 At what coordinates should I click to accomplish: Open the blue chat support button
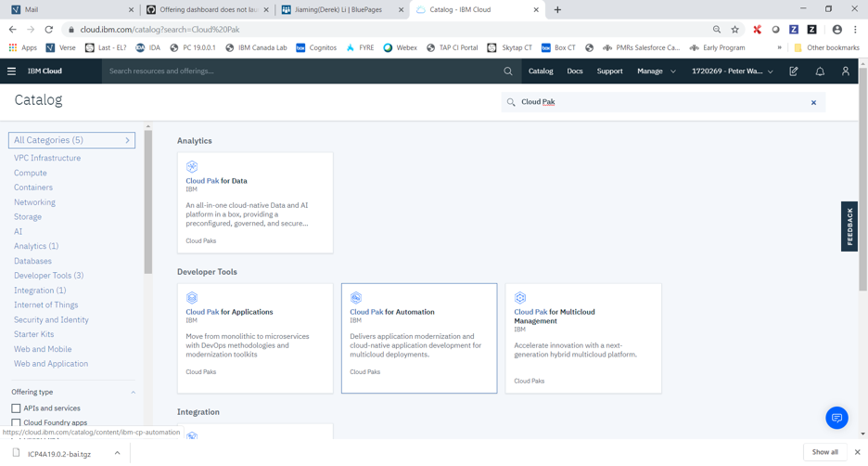(x=836, y=417)
